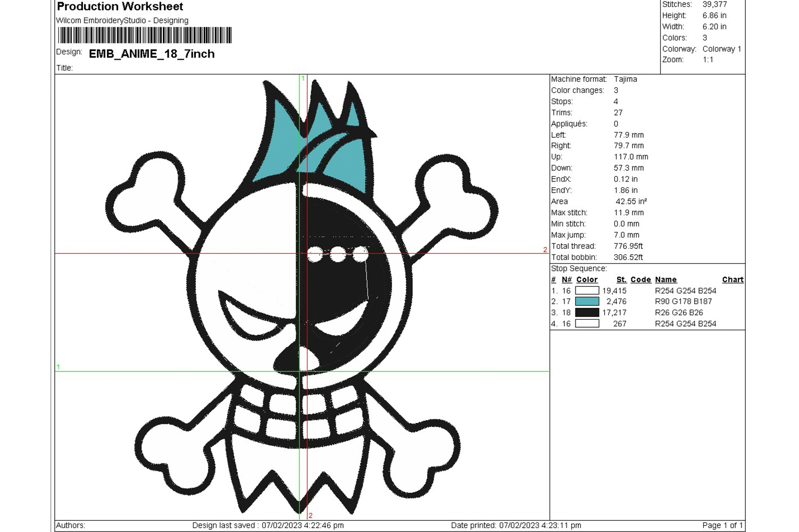Click the skull and crossbones design preview
Screen dimensions: 799x532
302,297
